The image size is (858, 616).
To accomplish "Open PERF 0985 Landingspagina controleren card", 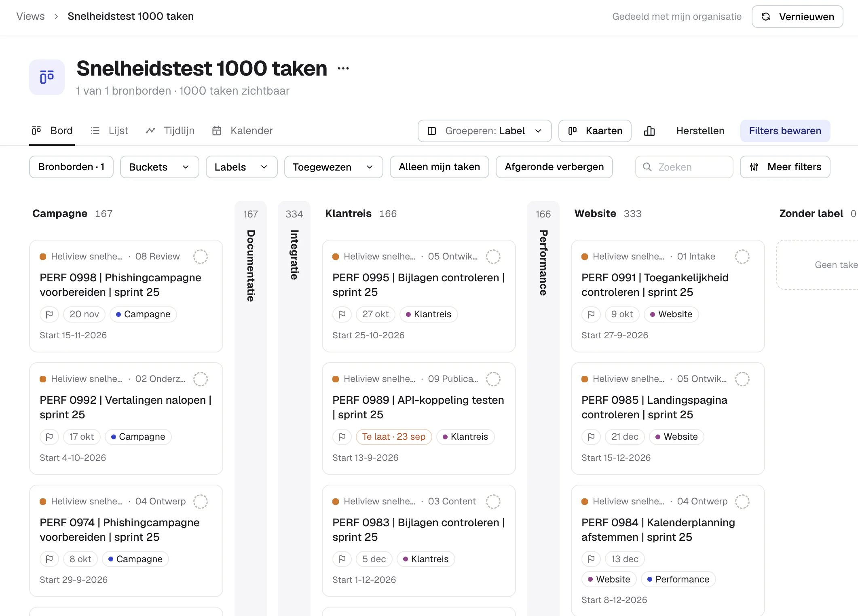I will pos(668,419).
